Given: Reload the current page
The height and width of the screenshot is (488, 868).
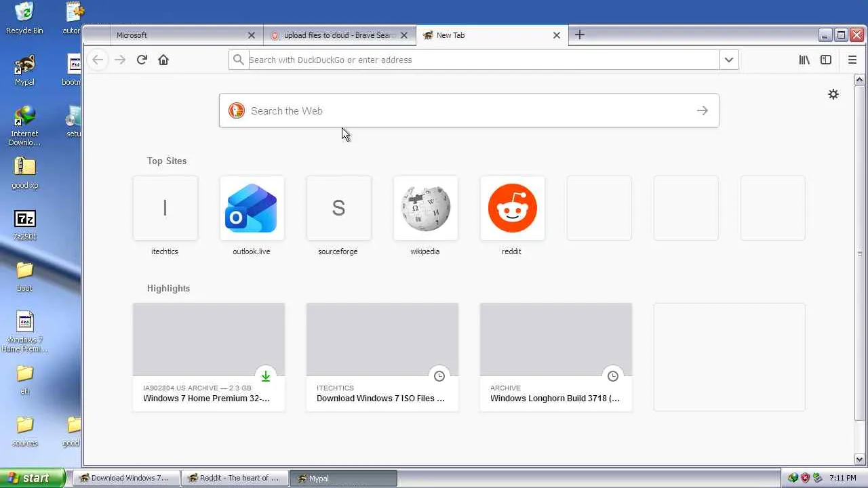Looking at the screenshot, I should 142,60.
